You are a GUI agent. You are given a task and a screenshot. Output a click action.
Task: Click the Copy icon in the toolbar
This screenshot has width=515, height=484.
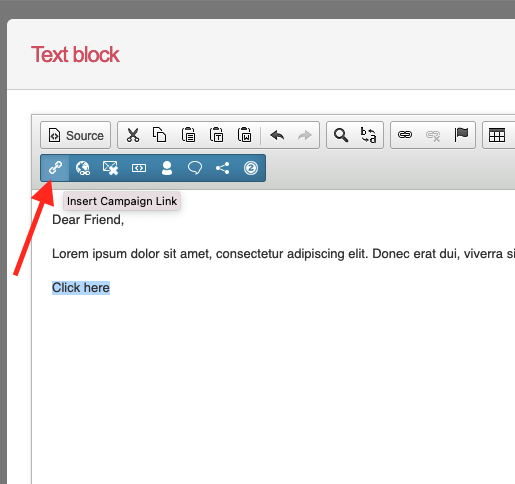160,135
